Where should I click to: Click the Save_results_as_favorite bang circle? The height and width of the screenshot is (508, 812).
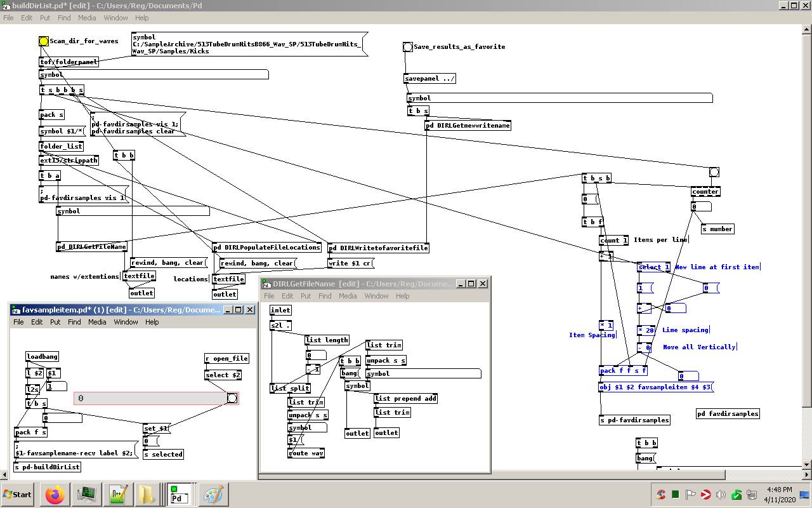tap(408, 47)
